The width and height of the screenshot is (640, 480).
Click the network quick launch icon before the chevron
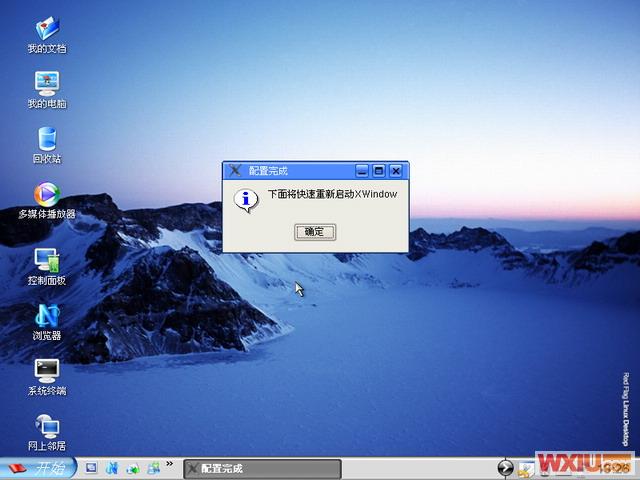(153, 468)
